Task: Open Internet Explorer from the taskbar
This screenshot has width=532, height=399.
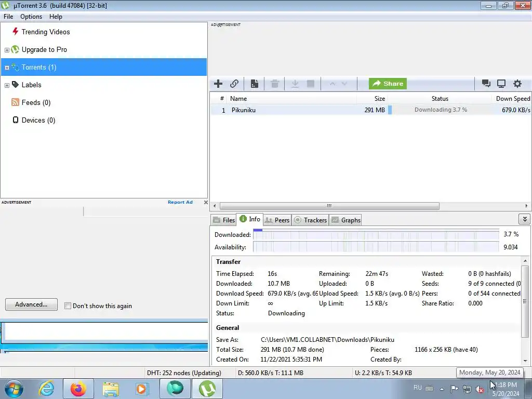Action: (x=46, y=389)
